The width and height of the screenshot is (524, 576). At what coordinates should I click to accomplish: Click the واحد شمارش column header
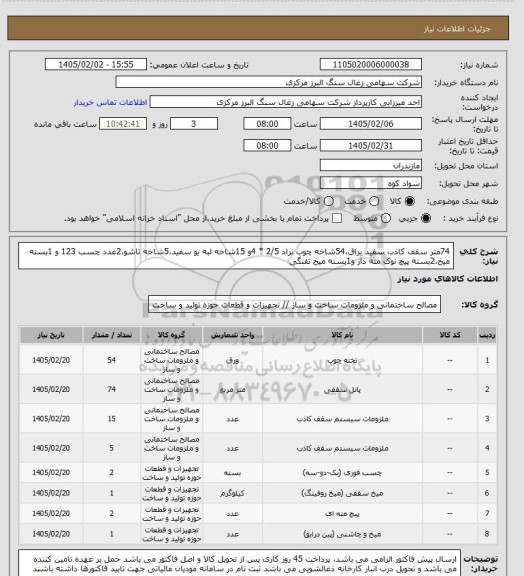point(232,335)
